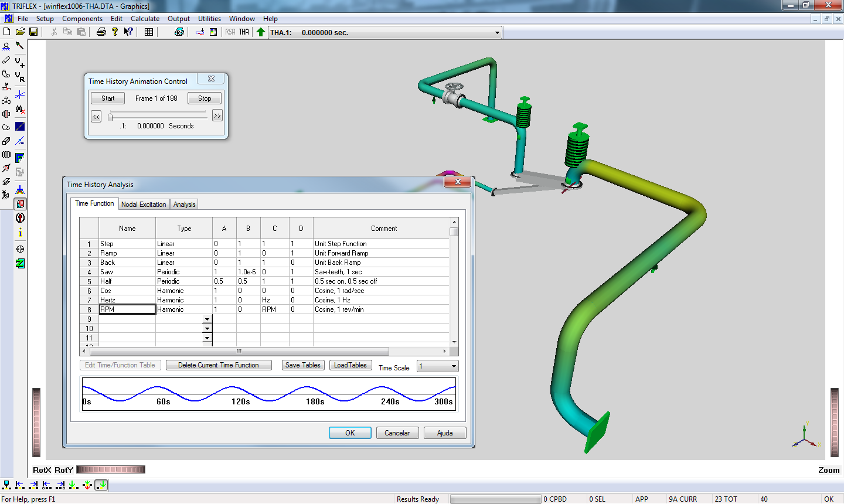Select the V+ tool icon
The image size is (844, 504).
click(x=20, y=62)
